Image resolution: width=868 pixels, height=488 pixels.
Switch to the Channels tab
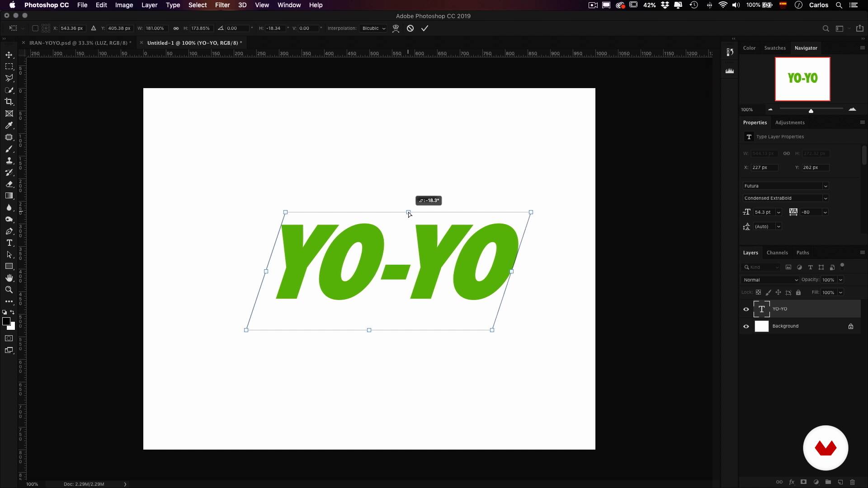(x=777, y=253)
